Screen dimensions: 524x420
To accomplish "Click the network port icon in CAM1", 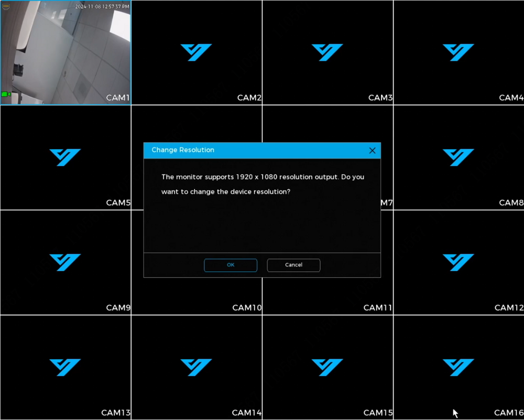I will coord(6,7).
